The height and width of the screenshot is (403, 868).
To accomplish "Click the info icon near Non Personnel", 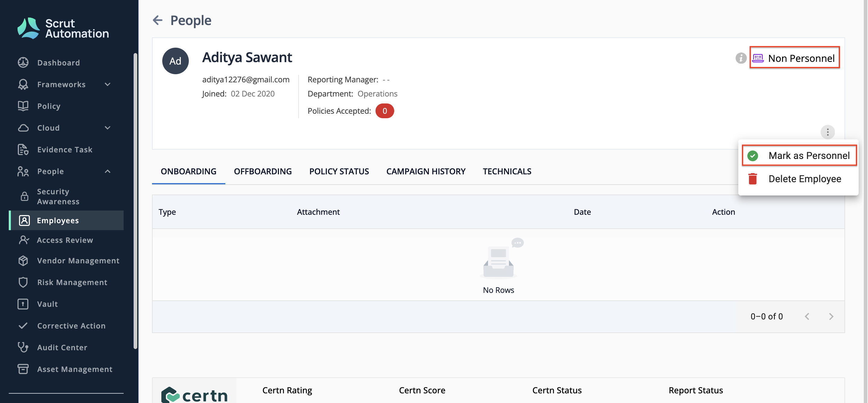I will point(741,58).
